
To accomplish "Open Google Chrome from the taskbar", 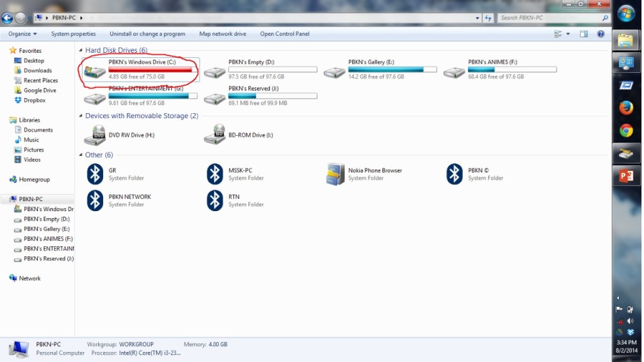I will coord(626,131).
